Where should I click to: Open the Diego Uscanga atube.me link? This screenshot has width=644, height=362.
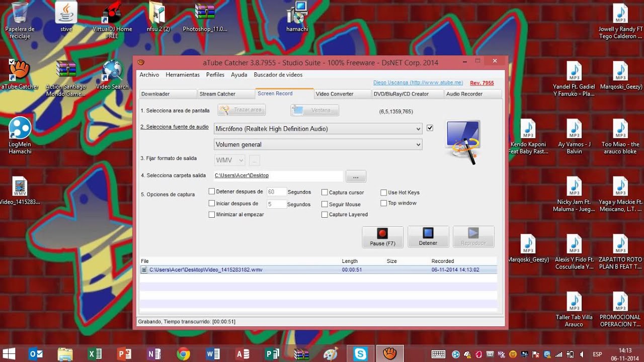tap(418, 82)
